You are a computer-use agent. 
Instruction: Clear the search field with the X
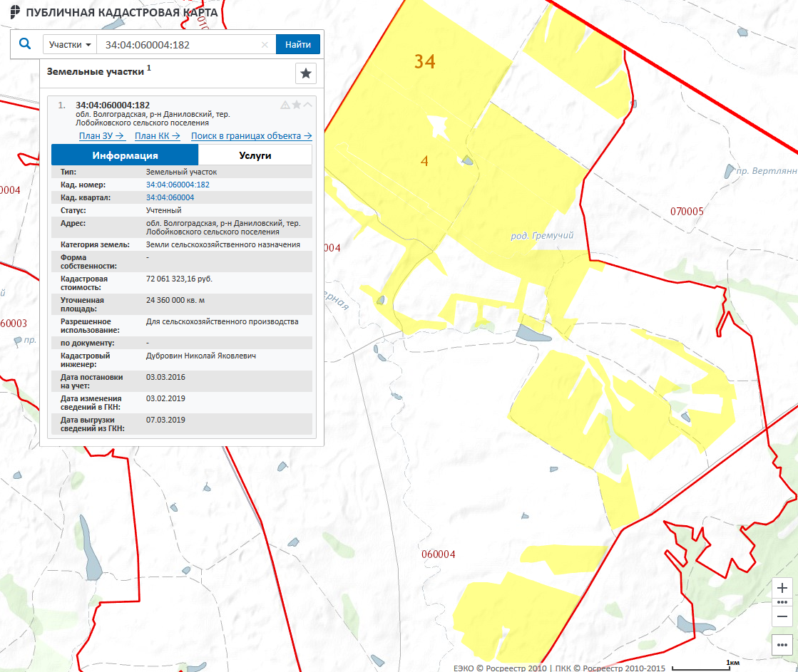pos(265,45)
